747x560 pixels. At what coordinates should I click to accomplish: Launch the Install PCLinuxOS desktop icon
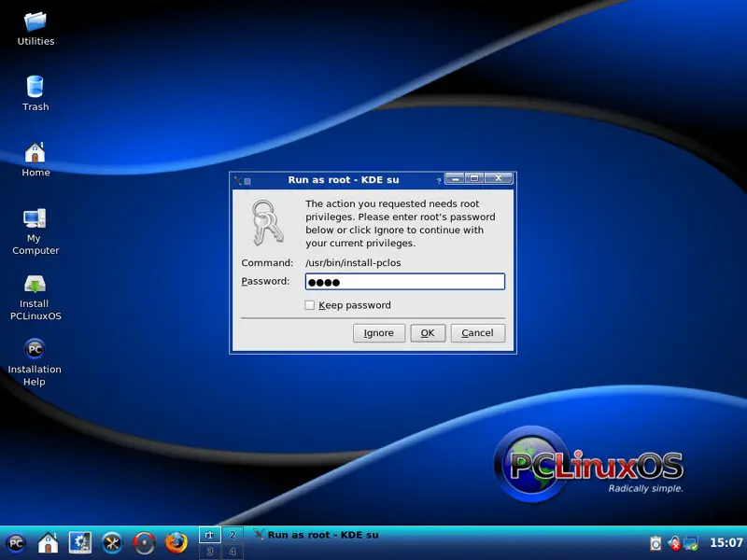pyautogui.click(x=35, y=298)
